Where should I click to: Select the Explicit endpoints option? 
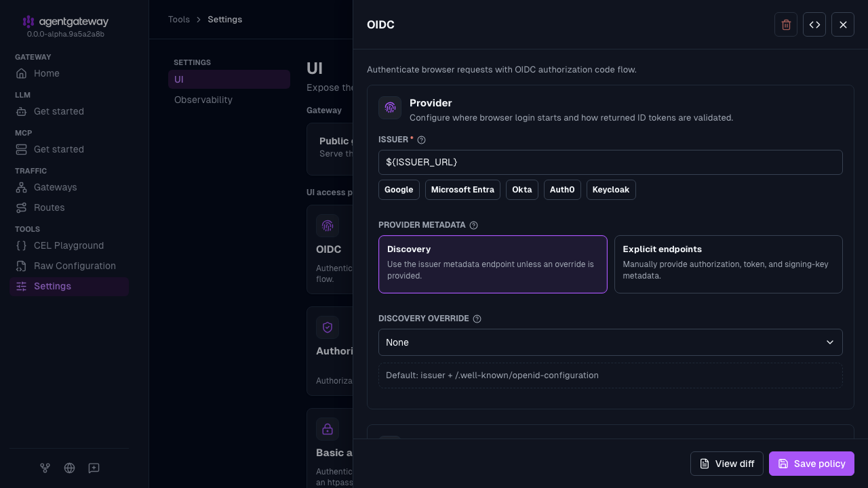[x=728, y=264]
